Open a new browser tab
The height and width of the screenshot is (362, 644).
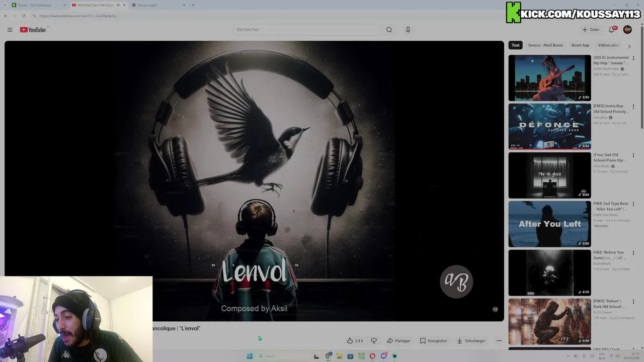tap(193, 5)
